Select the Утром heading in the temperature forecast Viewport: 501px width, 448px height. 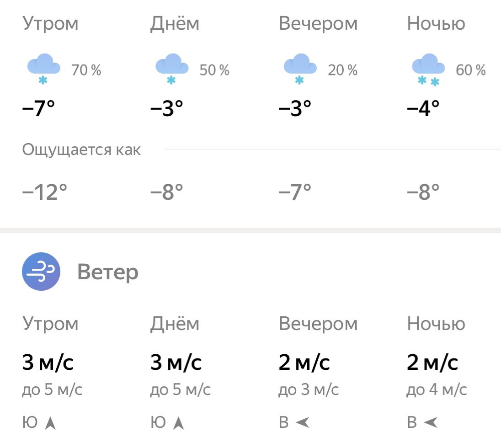[50, 24]
